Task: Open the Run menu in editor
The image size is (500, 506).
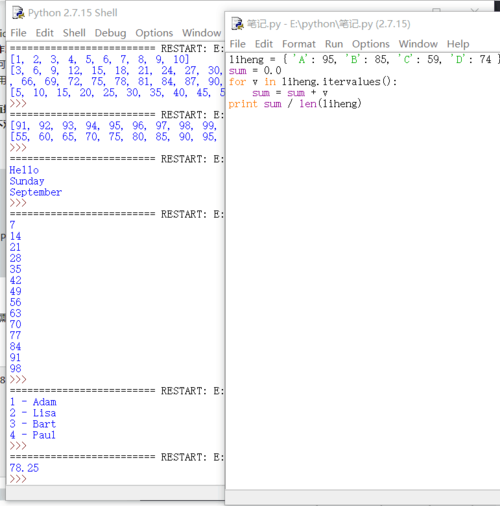Action: 334,44
